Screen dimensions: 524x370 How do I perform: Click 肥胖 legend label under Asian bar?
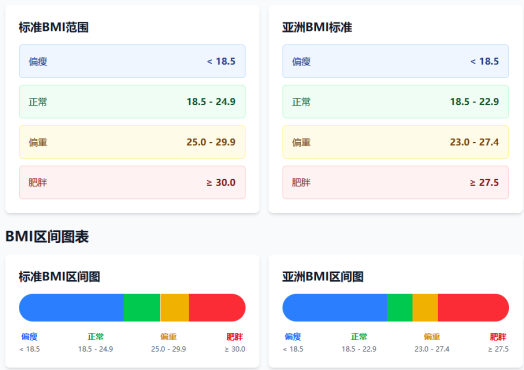coord(498,337)
